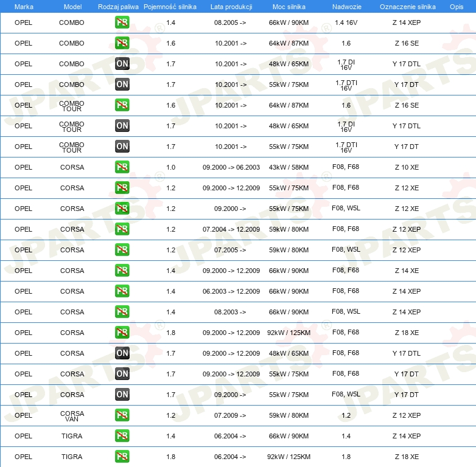
Task: Click the Nadwozie column header
Action: pos(347,7)
